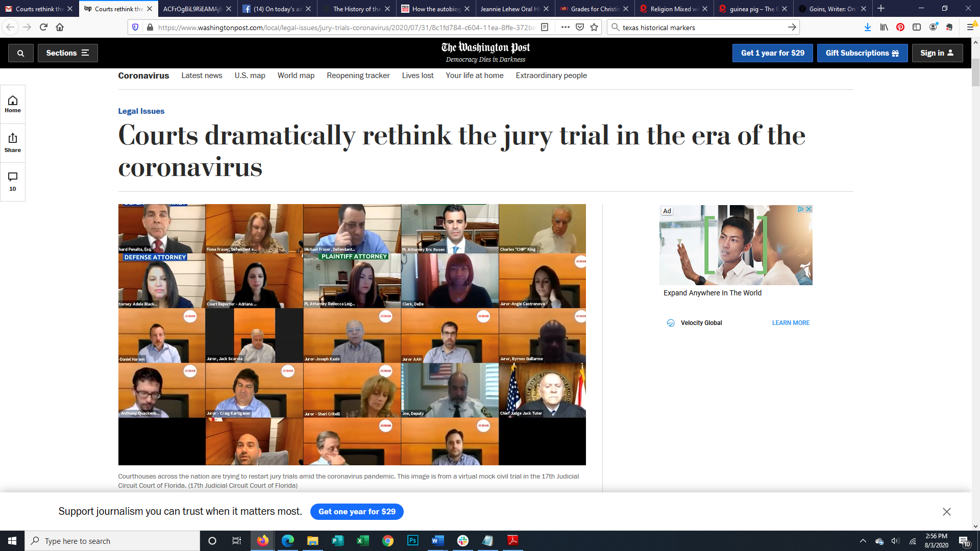Toggle Firefox reader view icon
This screenshot has height=551, width=980.
(545, 28)
